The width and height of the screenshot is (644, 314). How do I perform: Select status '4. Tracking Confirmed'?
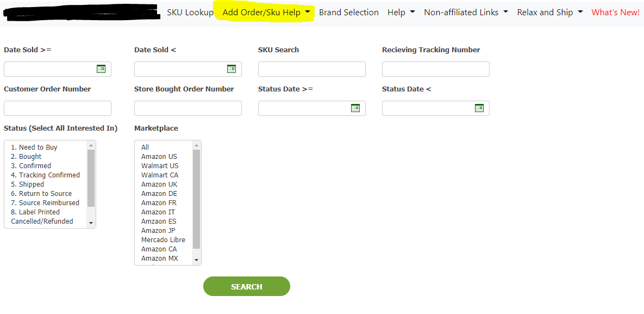point(46,175)
